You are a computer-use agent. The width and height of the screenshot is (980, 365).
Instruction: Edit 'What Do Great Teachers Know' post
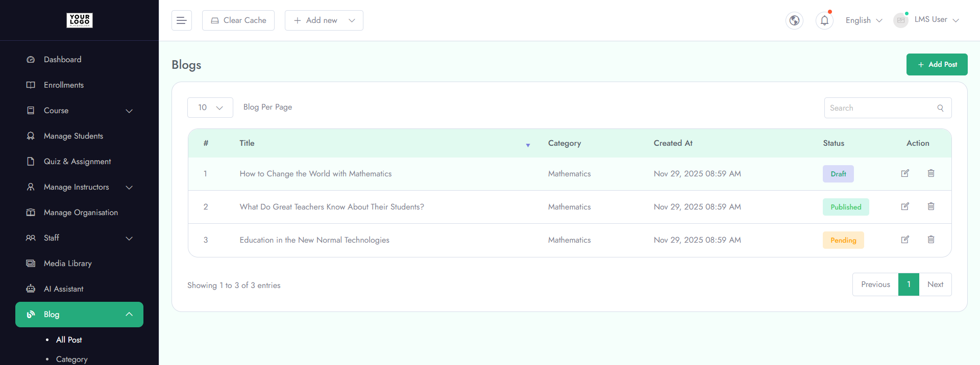point(905,206)
